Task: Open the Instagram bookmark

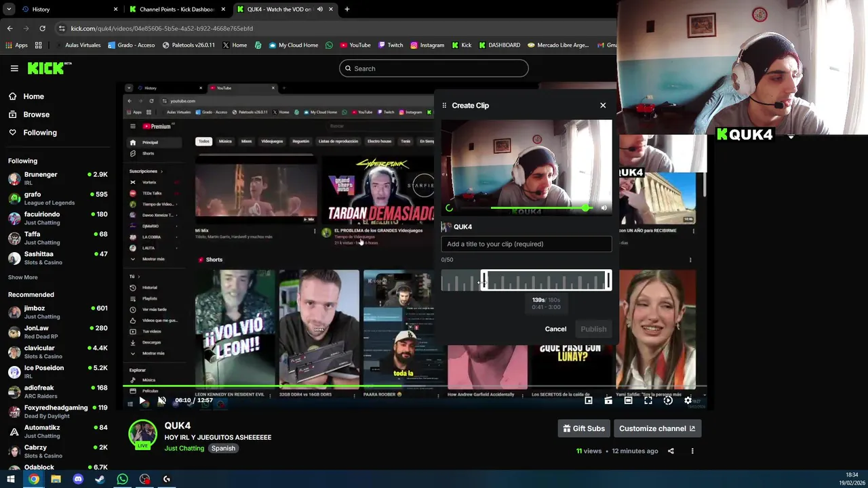Action: click(x=427, y=45)
